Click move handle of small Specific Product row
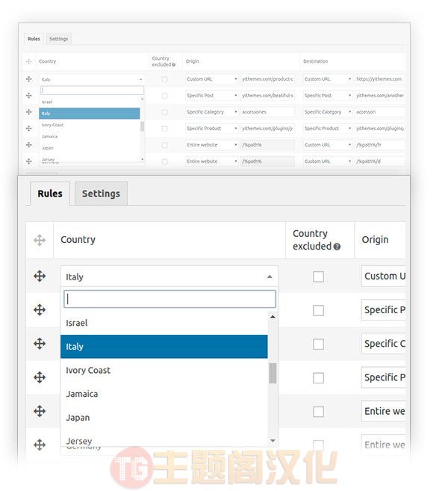Viewport: 448px width, 491px height. coord(29,129)
